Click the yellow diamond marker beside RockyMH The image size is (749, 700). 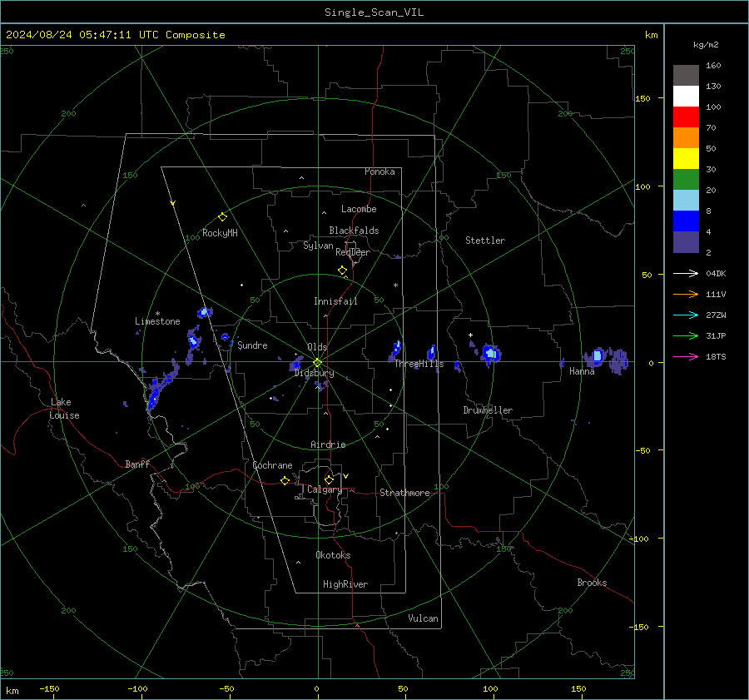[x=222, y=217]
